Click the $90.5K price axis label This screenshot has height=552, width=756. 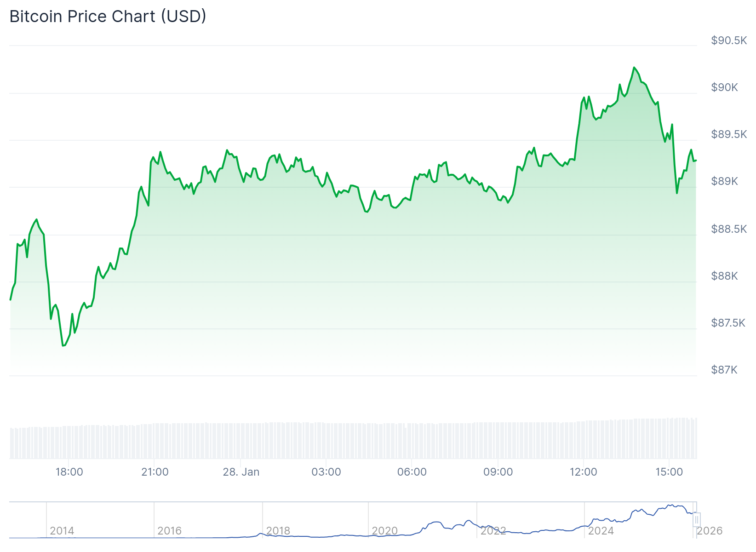[729, 40]
